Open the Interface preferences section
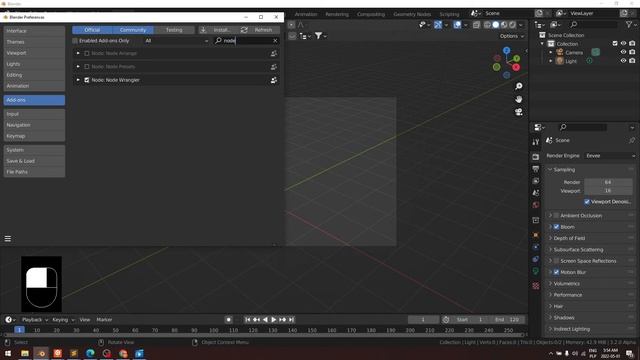The image size is (640, 360). (x=34, y=31)
